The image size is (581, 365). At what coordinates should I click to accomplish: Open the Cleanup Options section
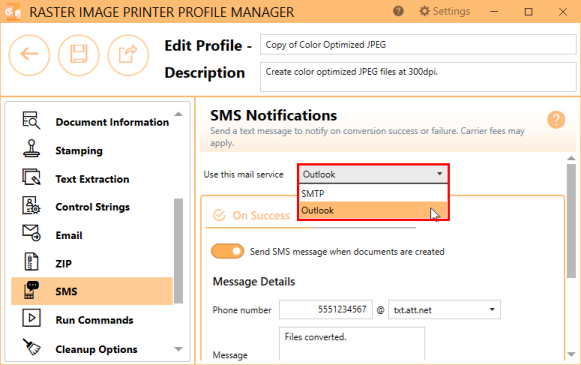[x=96, y=349]
